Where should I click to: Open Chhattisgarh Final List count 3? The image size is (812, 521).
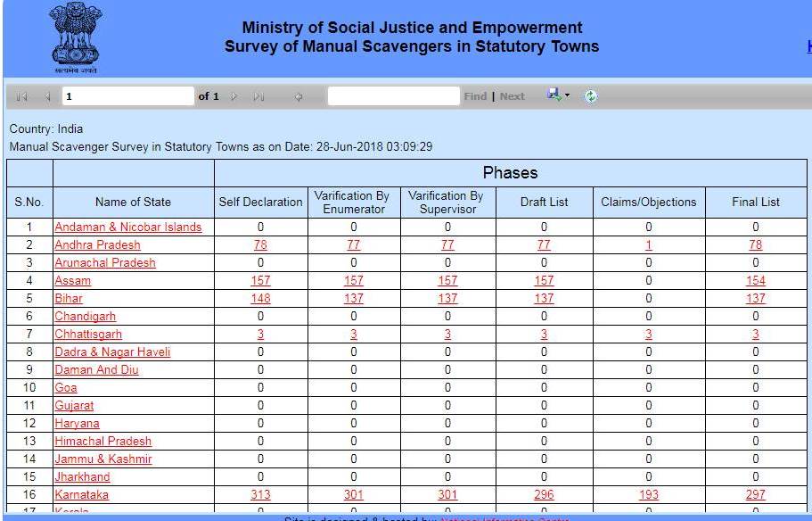(756, 335)
